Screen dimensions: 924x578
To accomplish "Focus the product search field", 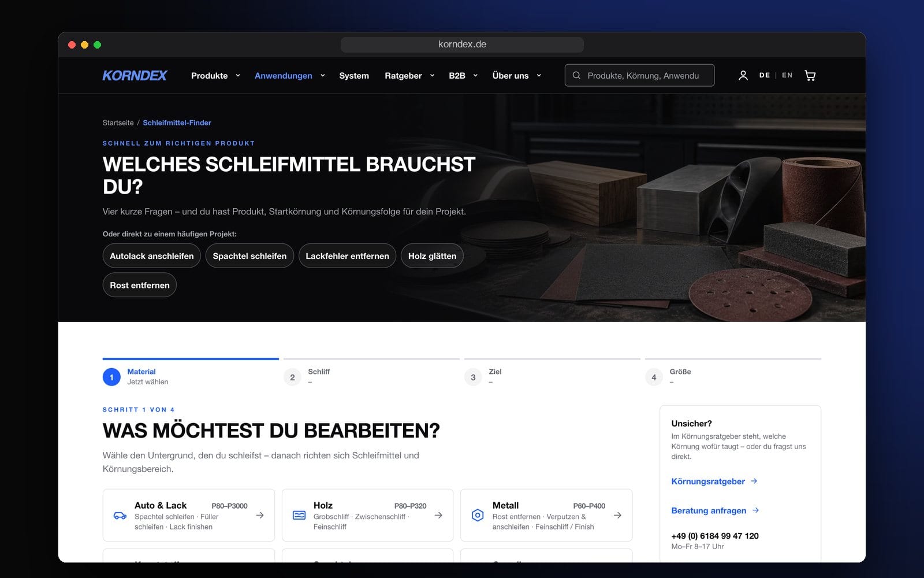I will tap(639, 76).
